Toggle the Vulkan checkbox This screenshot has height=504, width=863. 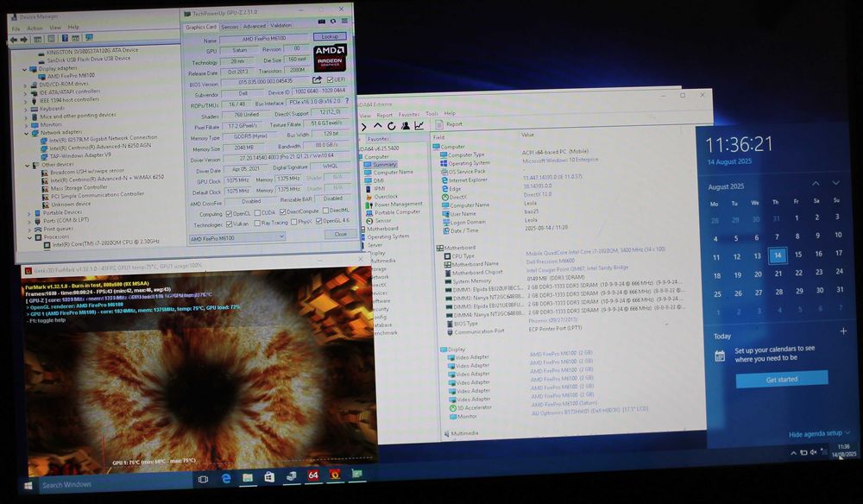tap(229, 224)
